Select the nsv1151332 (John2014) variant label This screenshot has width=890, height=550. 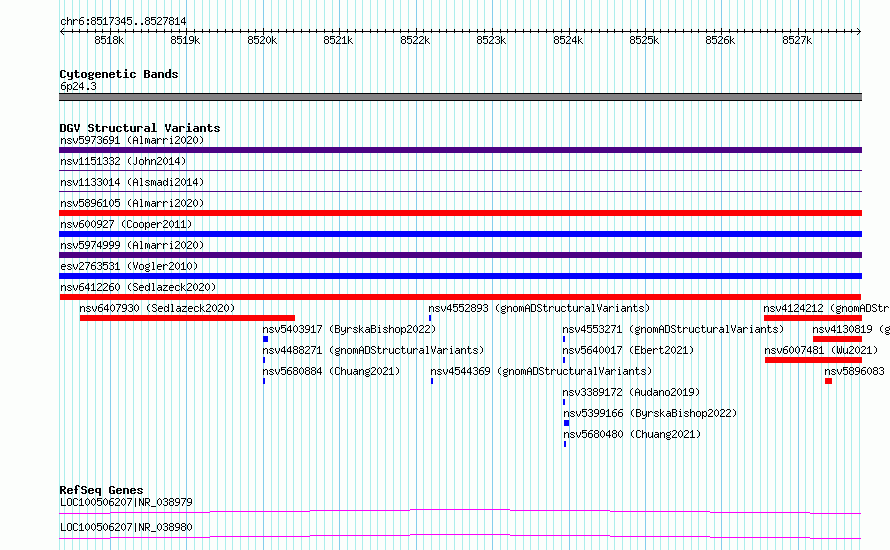click(123, 161)
